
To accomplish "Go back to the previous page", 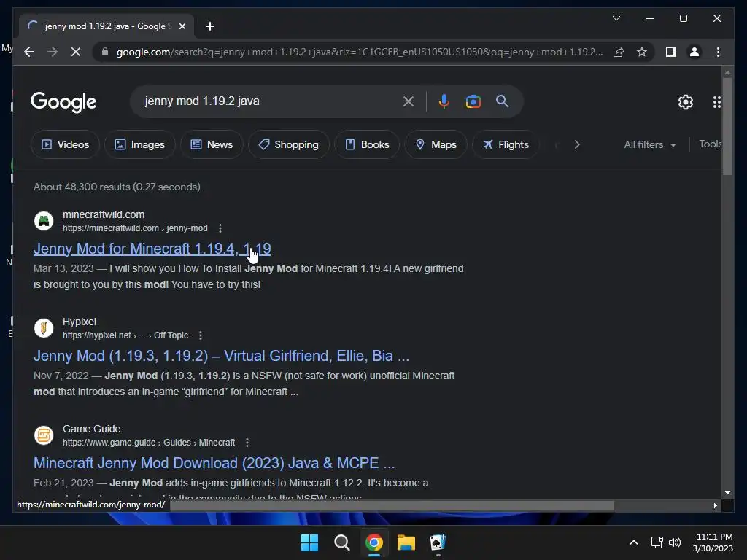I will (29, 52).
